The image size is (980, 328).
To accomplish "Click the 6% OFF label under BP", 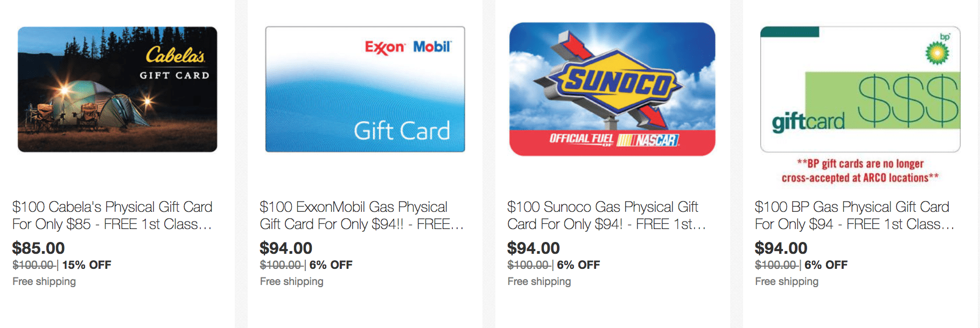I will [x=826, y=265].
